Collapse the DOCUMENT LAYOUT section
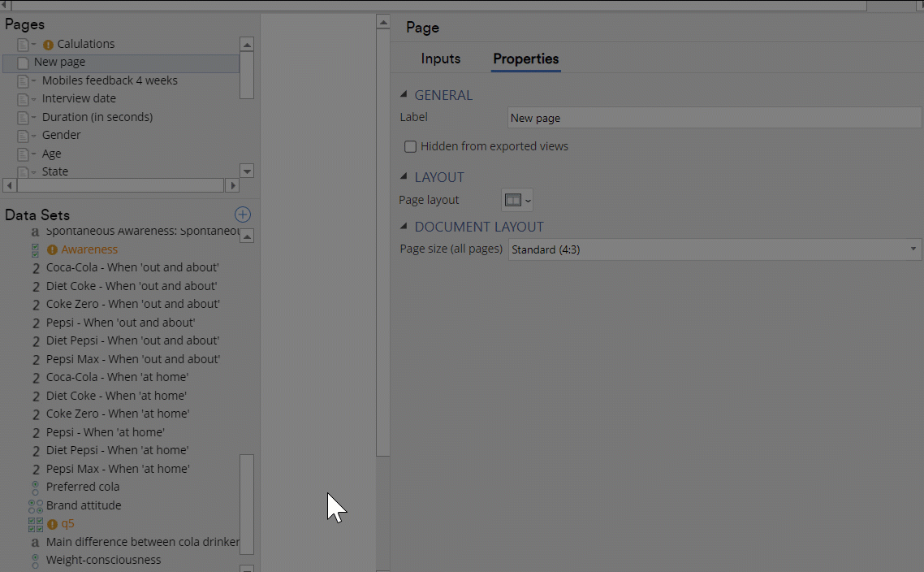This screenshot has height=572, width=924. tap(404, 226)
